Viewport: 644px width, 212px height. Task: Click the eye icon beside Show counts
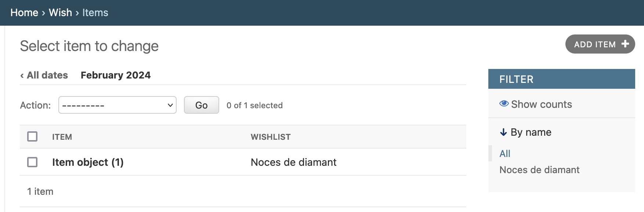[x=504, y=104]
